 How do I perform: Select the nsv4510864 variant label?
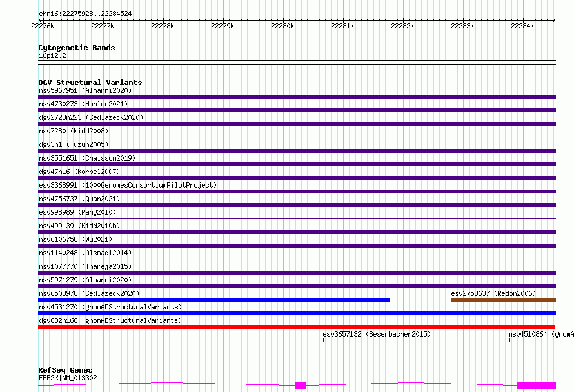pos(541,334)
